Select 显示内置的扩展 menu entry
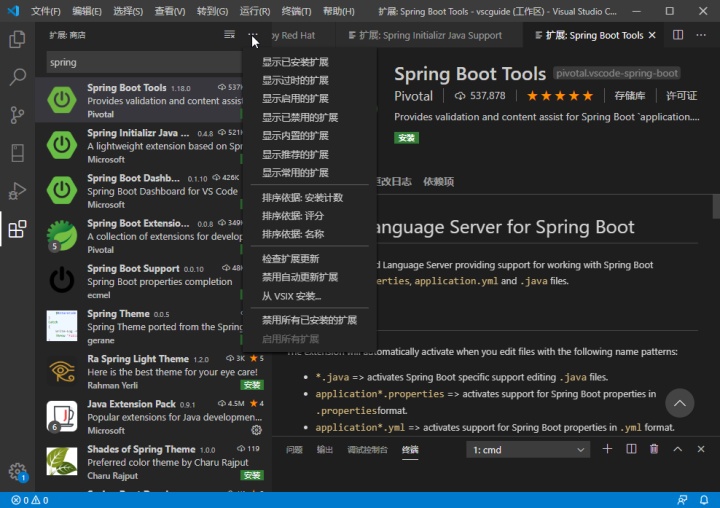Image resolution: width=720 pixels, height=508 pixels. click(x=295, y=136)
